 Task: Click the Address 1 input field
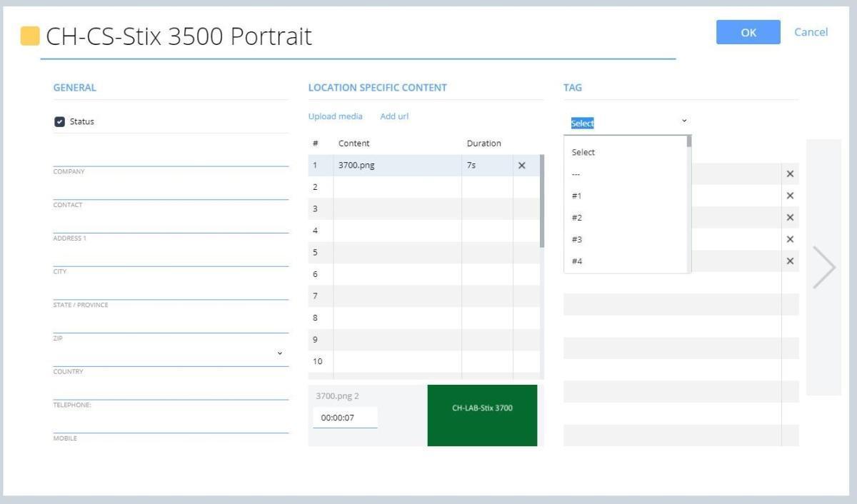(x=171, y=222)
